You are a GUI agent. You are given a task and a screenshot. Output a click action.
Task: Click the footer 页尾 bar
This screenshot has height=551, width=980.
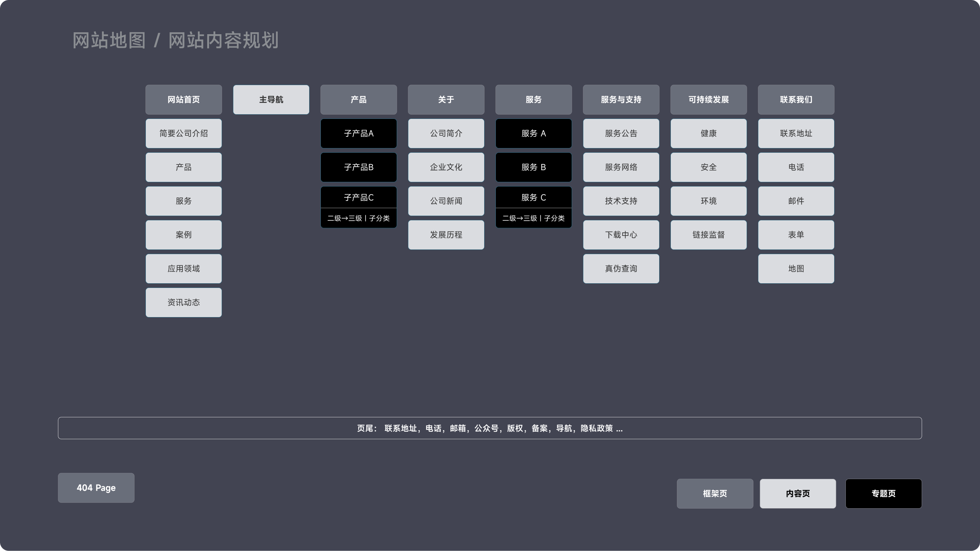point(490,428)
